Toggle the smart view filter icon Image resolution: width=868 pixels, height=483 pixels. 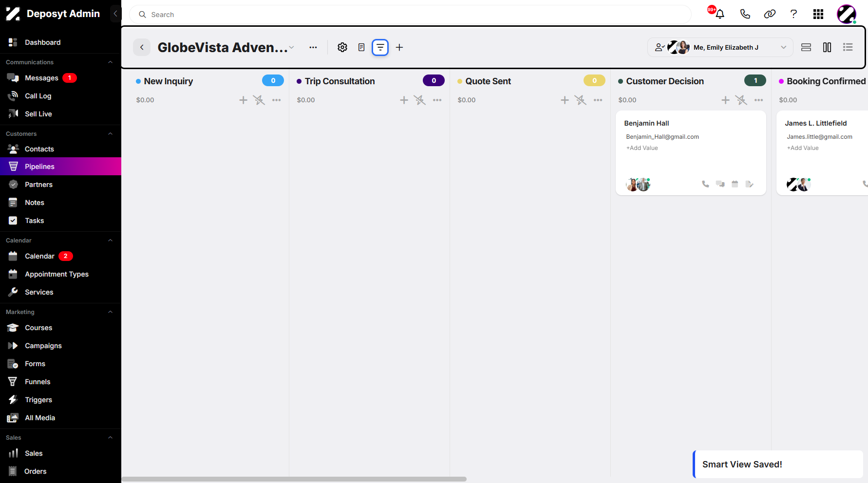pyautogui.click(x=380, y=47)
